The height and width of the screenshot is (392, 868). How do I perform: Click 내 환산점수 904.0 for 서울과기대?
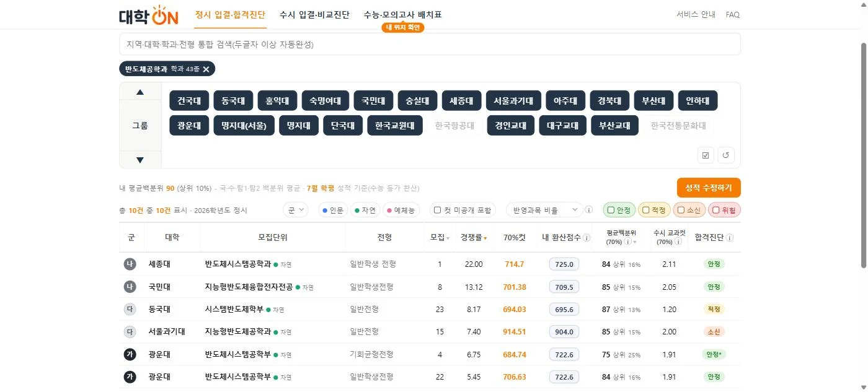pos(564,332)
